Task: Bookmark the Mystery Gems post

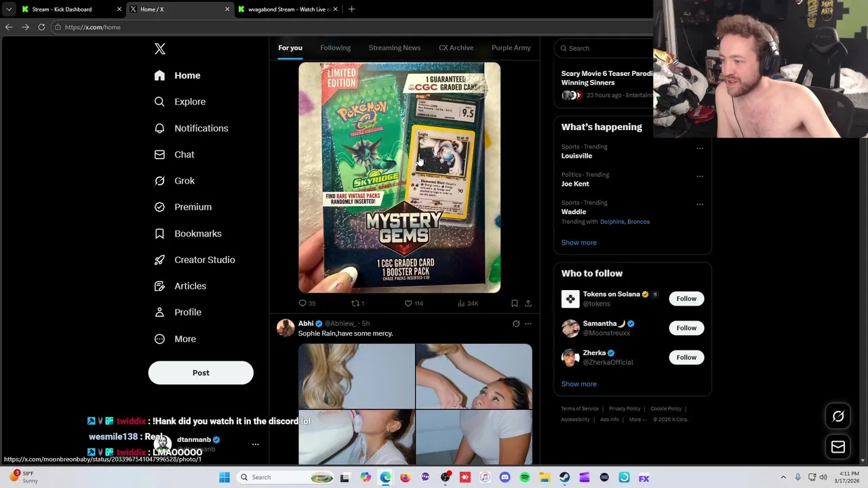Action: pyautogui.click(x=515, y=304)
